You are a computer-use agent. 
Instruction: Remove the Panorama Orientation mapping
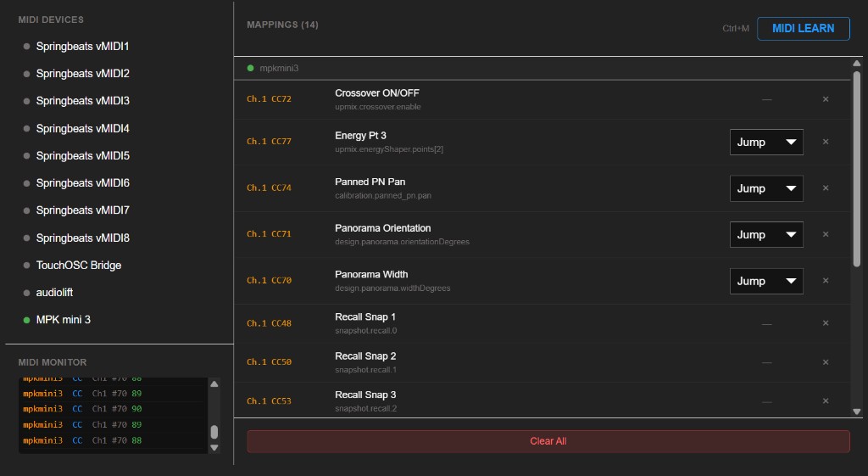[x=826, y=234]
